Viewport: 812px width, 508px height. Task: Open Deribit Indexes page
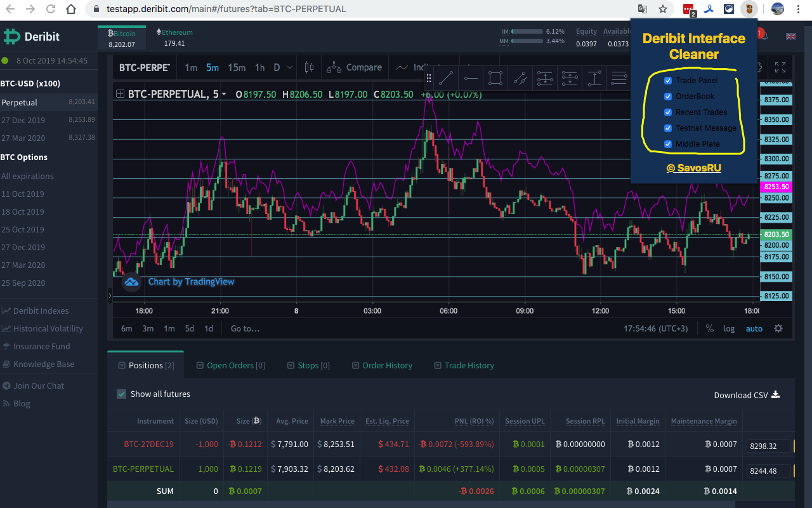(35, 311)
